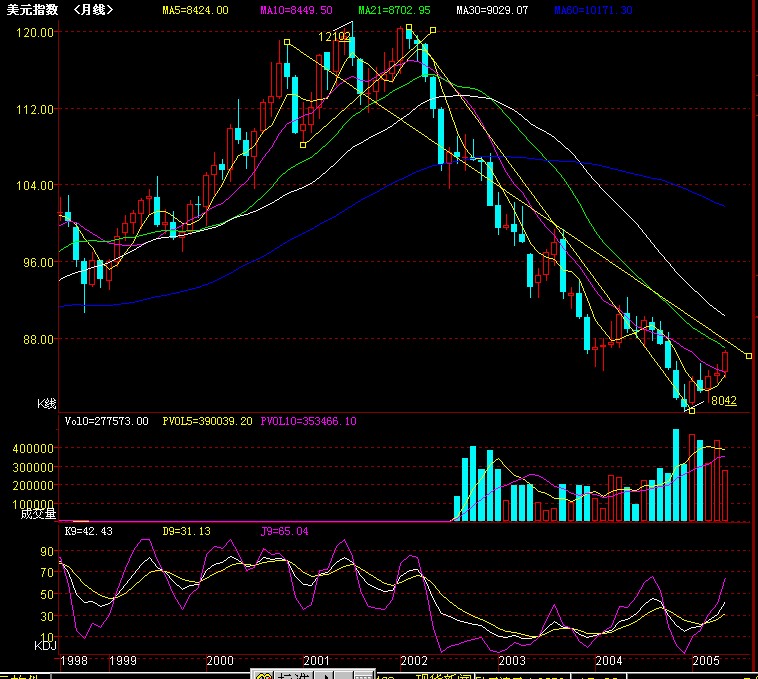Click the 70 level on KDJ axis
This screenshot has height=679, width=758.
coord(47,573)
